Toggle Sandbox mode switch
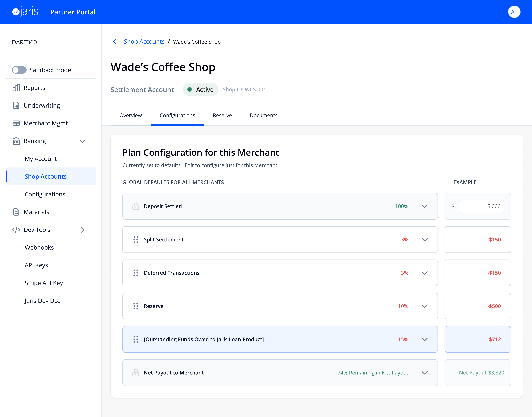The height and width of the screenshot is (417, 532). coord(19,70)
